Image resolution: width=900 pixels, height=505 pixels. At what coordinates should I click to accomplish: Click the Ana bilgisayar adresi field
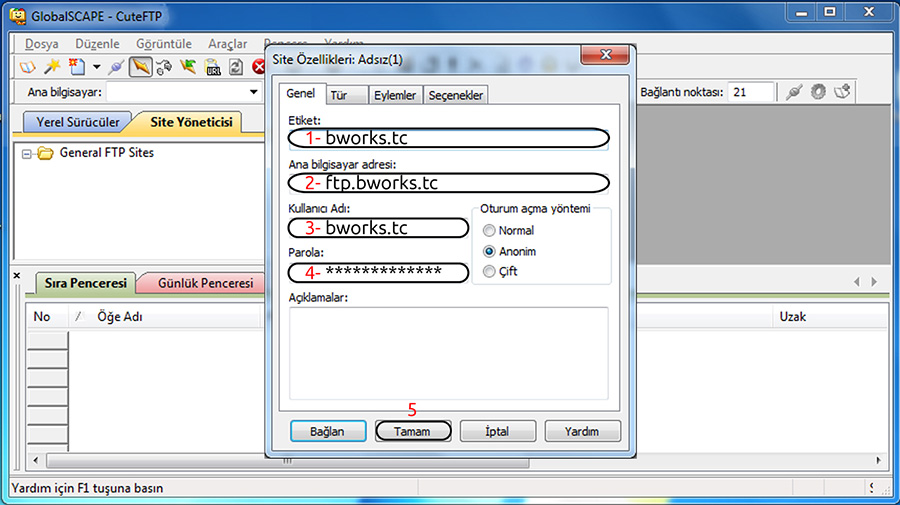coord(448,183)
